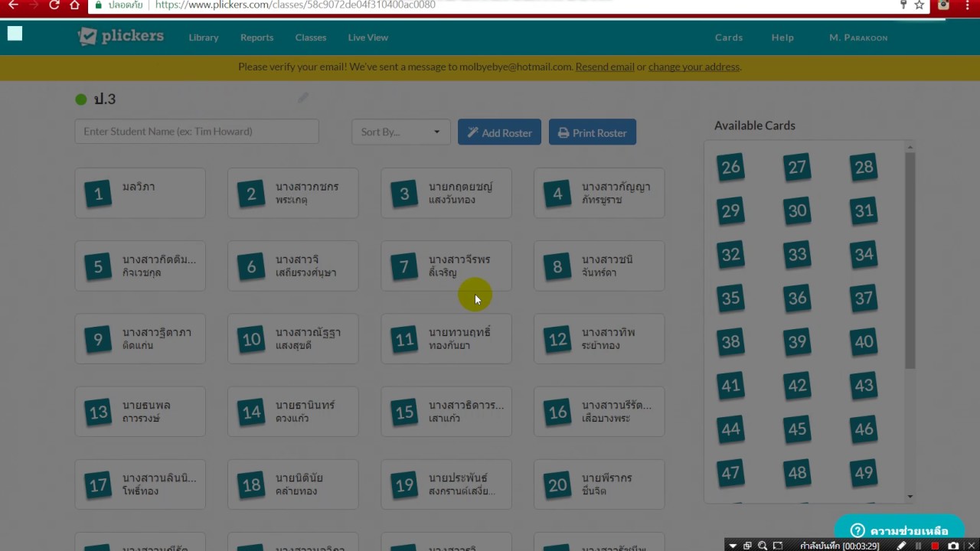Select student card number 18
This screenshot has width=980, height=551.
coord(293,484)
